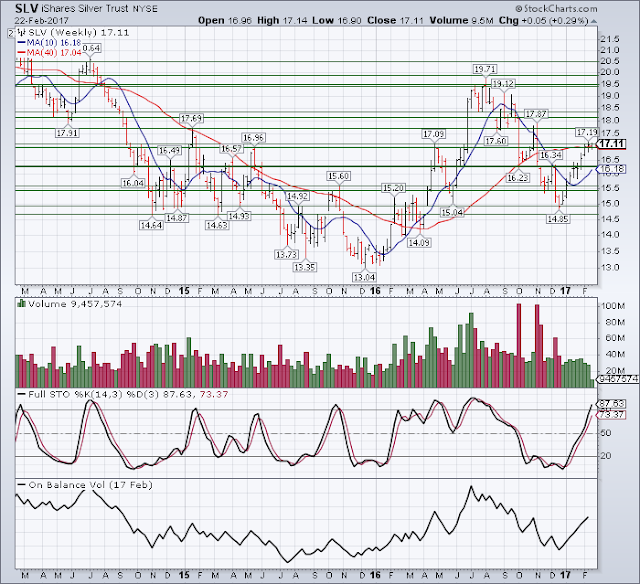This screenshot has height=584, width=640.
Task: Click the 17.69 price label
Action: pyautogui.click(x=191, y=118)
